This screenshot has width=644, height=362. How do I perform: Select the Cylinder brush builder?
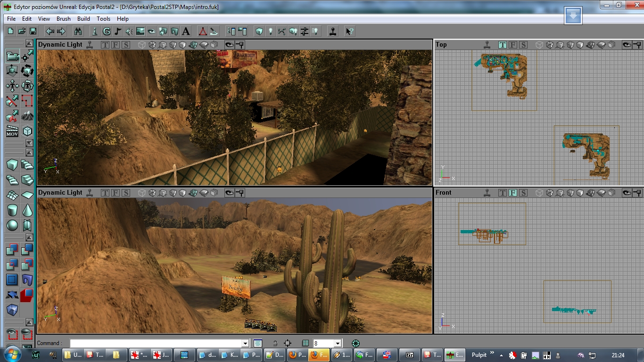12,210
